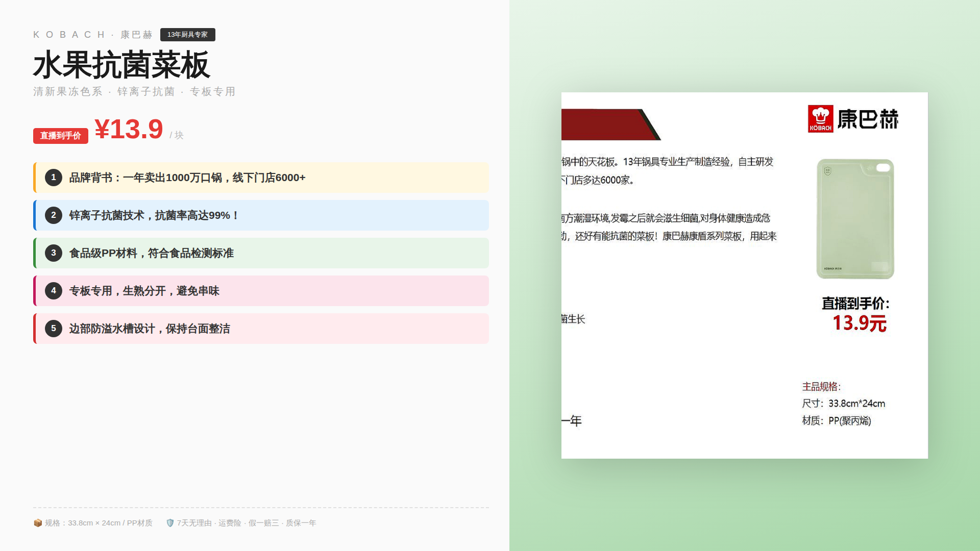Click the subtitle 清新果冻色系 · 锌离子抗菌 · 专板专用

(135, 92)
